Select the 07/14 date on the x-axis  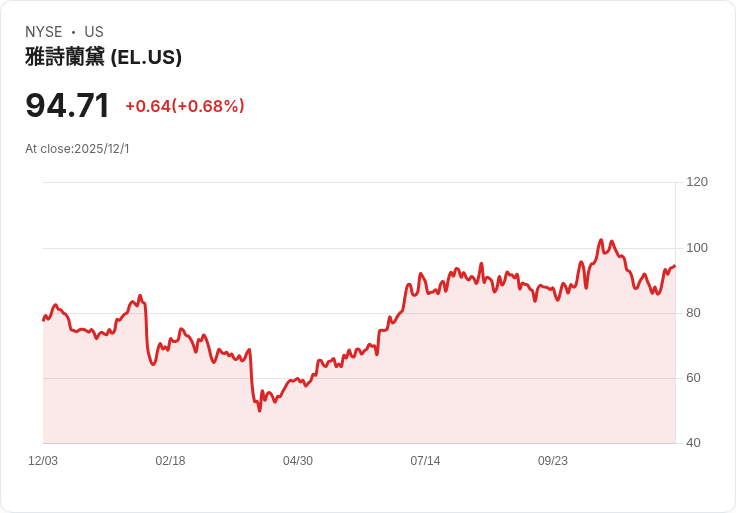point(425,461)
